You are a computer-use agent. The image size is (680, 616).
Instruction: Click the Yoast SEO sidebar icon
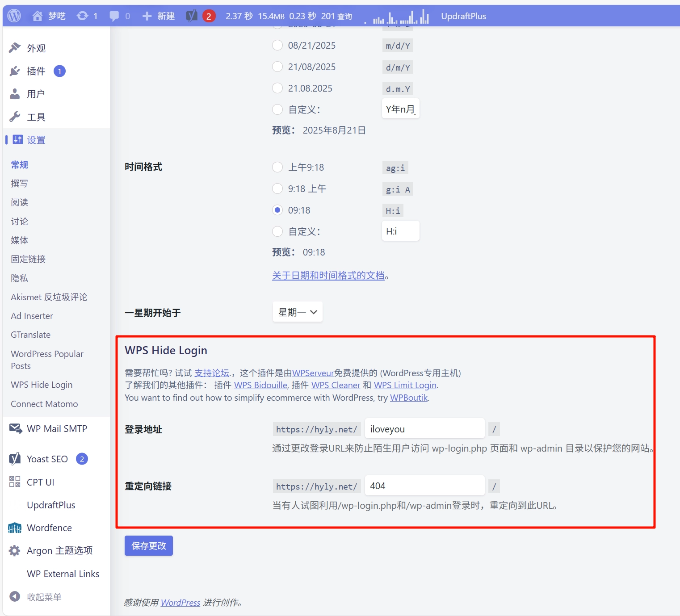[x=15, y=459]
